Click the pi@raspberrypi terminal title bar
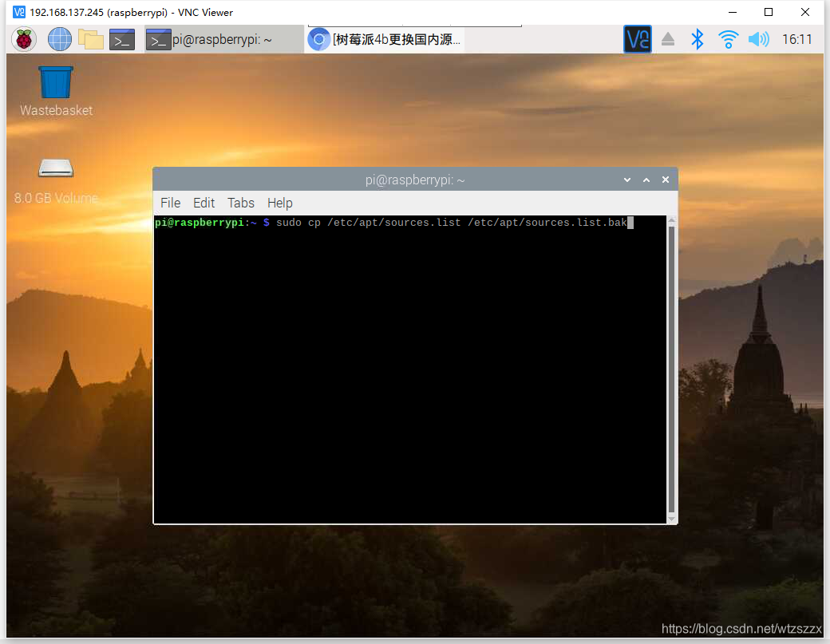 pos(415,180)
